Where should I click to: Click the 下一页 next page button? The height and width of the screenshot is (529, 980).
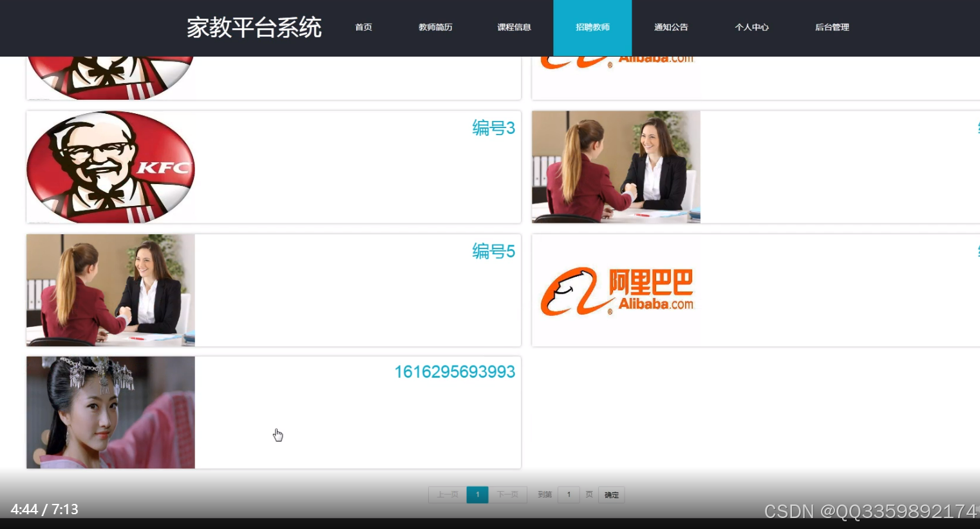507,495
